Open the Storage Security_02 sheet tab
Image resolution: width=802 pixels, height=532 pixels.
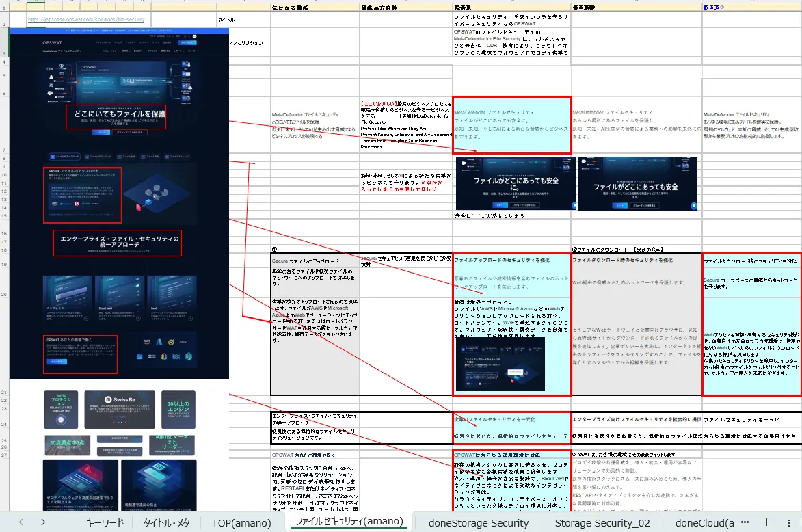click(x=602, y=523)
